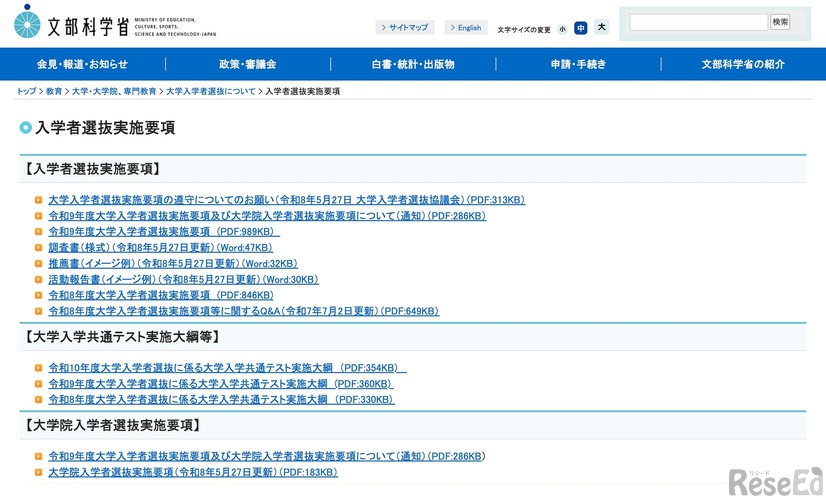The height and width of the screenshot is (498, 826).
Task: Click the MEXT logo at top left
Action: click(115, 22)
